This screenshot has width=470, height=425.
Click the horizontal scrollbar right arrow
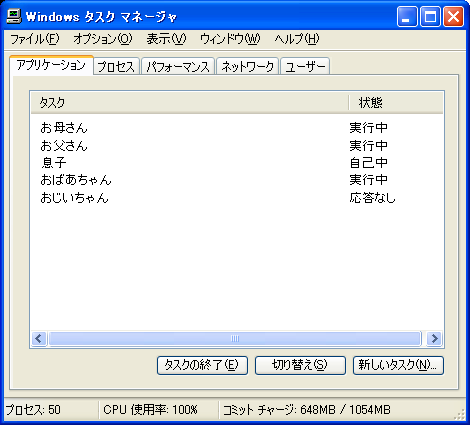[434, 339]
